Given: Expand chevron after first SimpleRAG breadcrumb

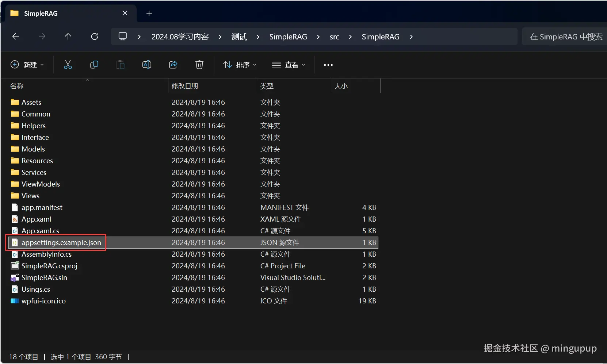Looking at the screenshot, I should [x=318, y=37].
